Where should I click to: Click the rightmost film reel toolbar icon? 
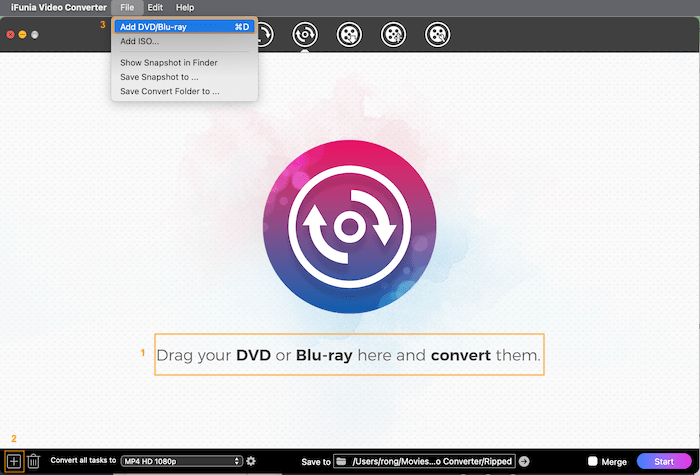pos(437,35)
